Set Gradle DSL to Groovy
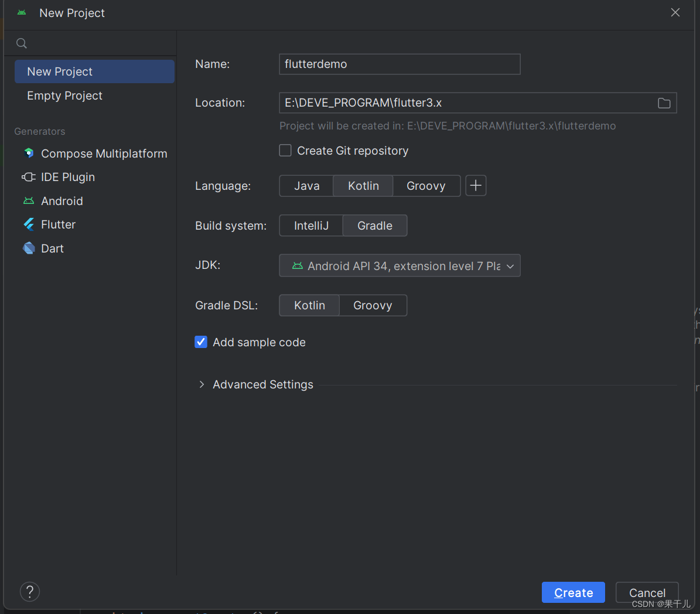Screen dimensions: 700x614 [373, 305]
